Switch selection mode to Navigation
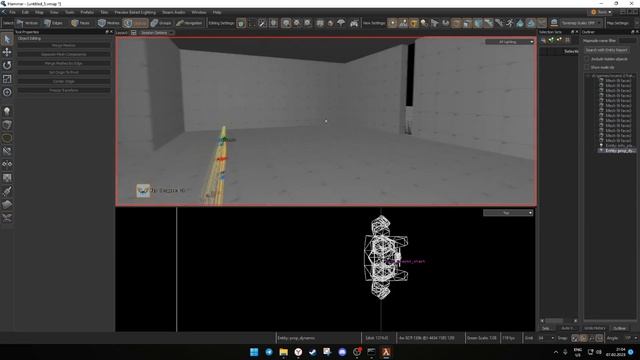Screen dimensions: 640x360 click(x=189, y=23)
